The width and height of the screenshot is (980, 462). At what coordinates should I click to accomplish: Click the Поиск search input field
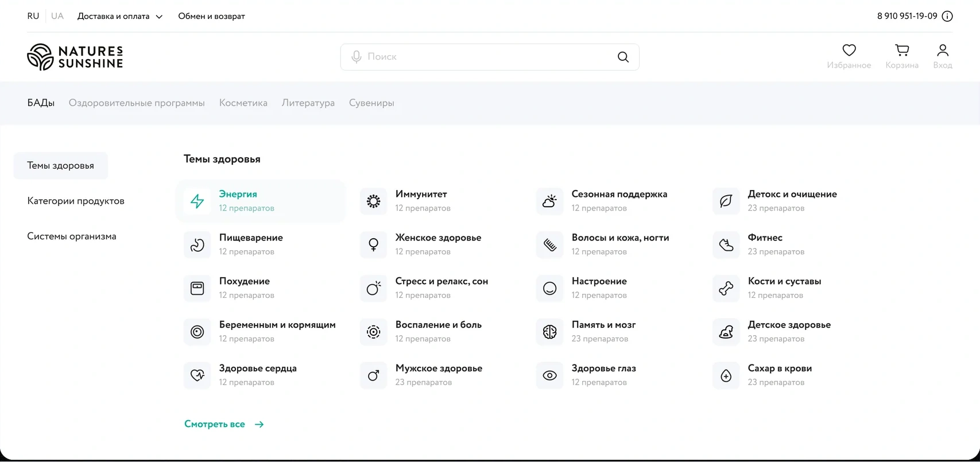click(490, 57)
